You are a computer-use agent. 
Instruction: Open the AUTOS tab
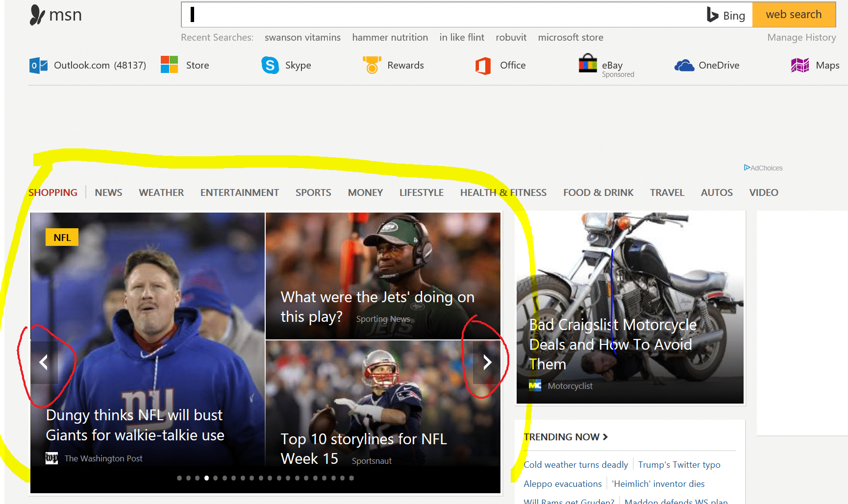click(x=716, y=192)
